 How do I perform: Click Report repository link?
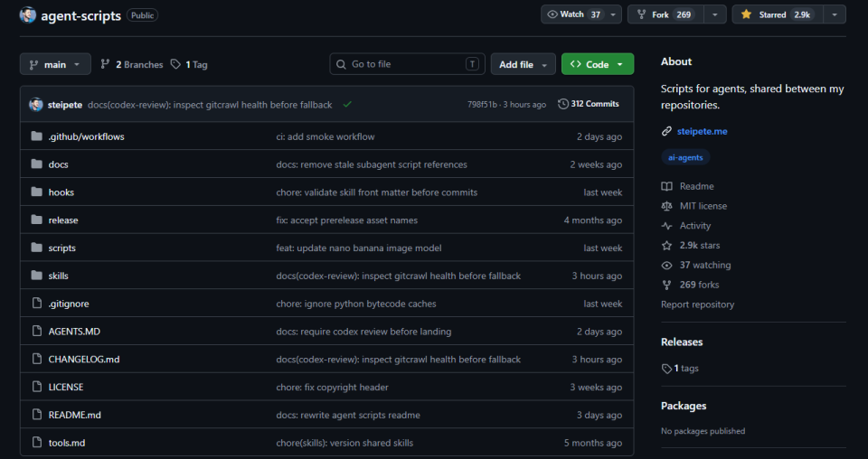pyautogui.click(x=697, y=304)
